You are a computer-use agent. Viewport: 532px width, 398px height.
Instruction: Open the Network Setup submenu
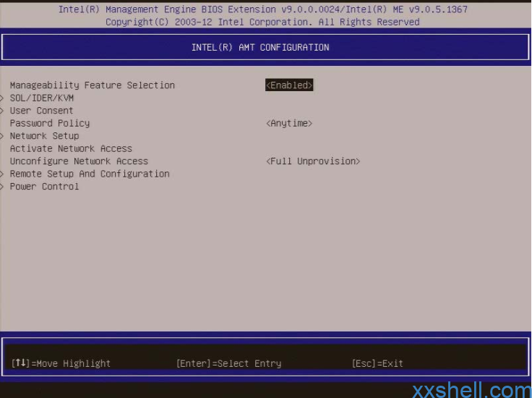tap(44, 136)
